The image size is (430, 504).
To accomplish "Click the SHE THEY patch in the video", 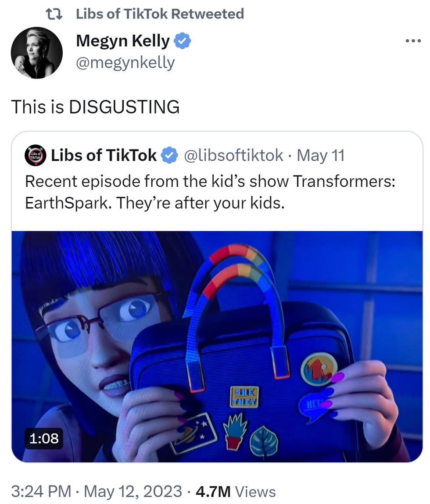I will click(x=244, y=397).
